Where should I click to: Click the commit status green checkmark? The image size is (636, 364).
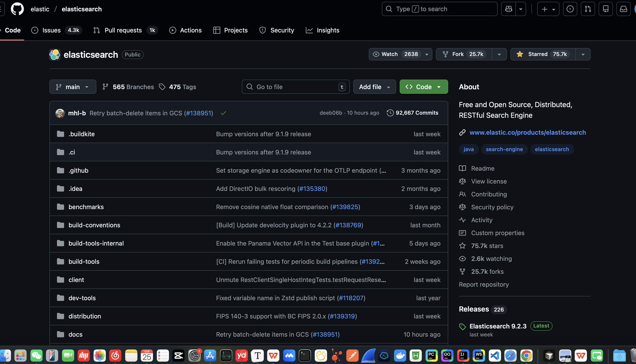[223, 113]
